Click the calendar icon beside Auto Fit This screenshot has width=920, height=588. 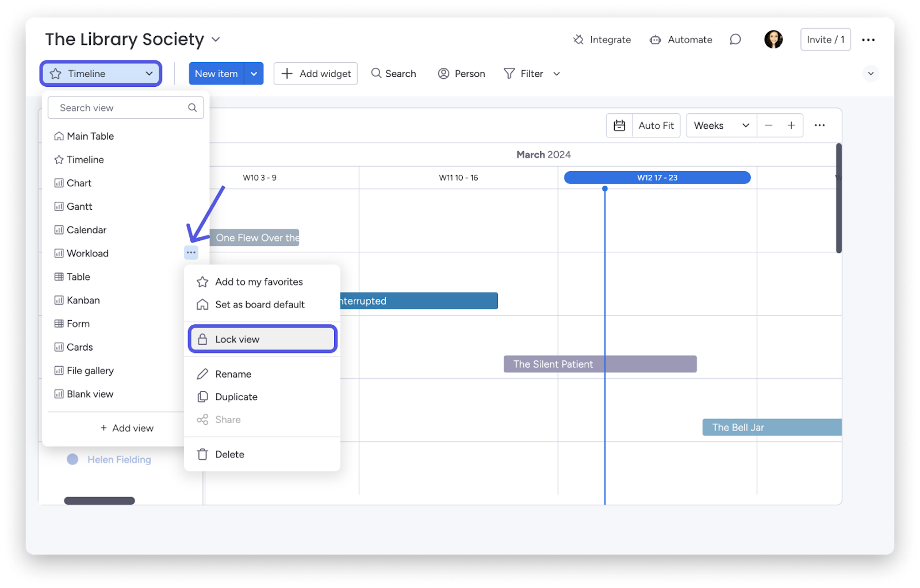(619, 125)
